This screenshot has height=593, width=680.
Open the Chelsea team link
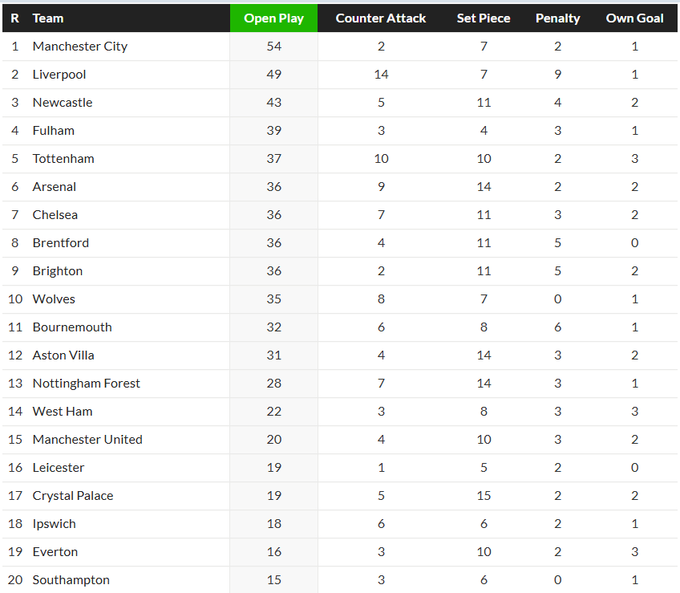point(55,214)
